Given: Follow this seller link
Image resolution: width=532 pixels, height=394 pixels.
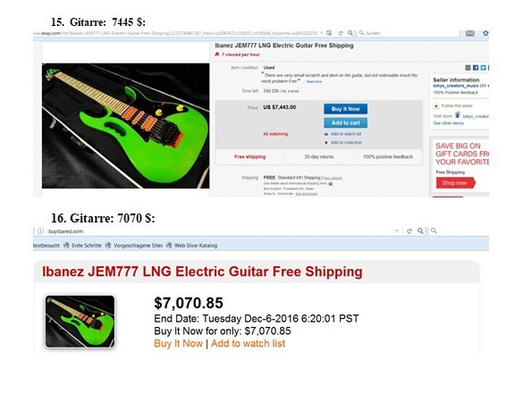Looking at the screenshot, I should point(457,105).
